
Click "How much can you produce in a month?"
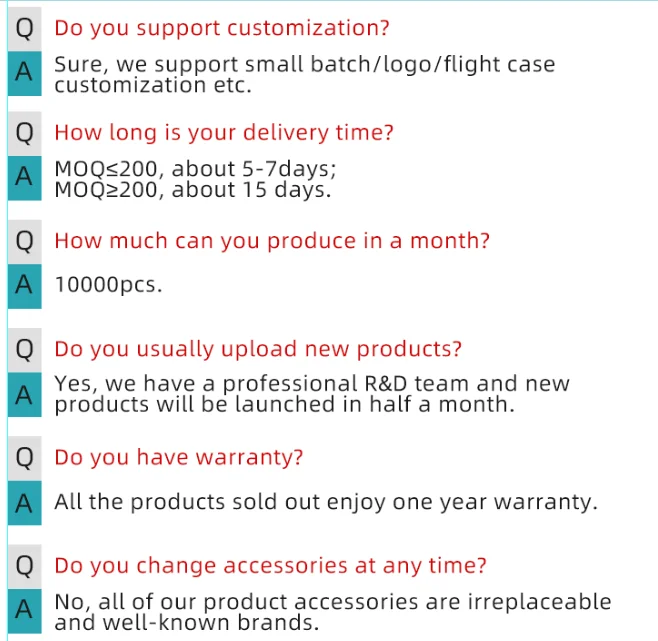[x=272, y=241]
